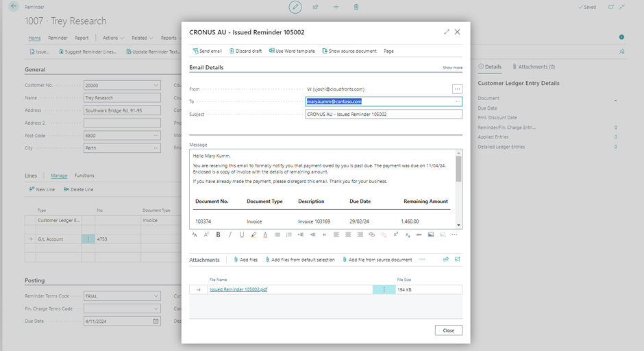Open the font size tool

(x=206, y=234)
